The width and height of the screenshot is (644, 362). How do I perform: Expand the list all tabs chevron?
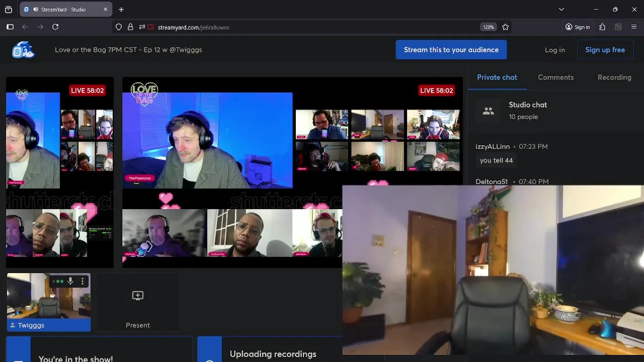[x=561, y=10]
